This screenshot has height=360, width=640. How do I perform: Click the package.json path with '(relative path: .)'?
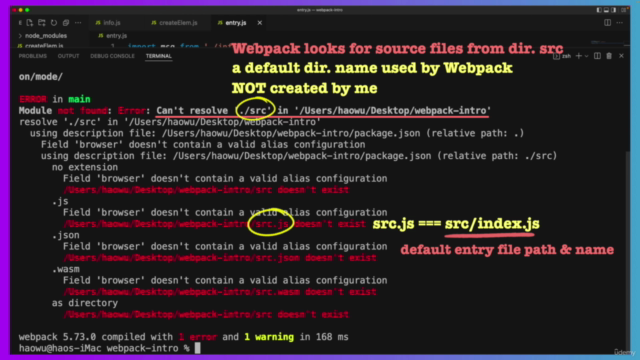click(x=343, y=133)
